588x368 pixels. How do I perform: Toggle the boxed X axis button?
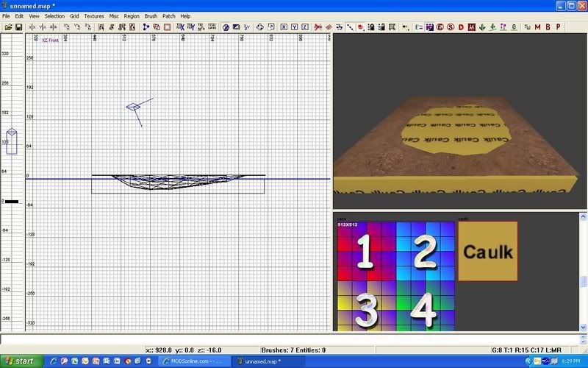click(284, 27)
